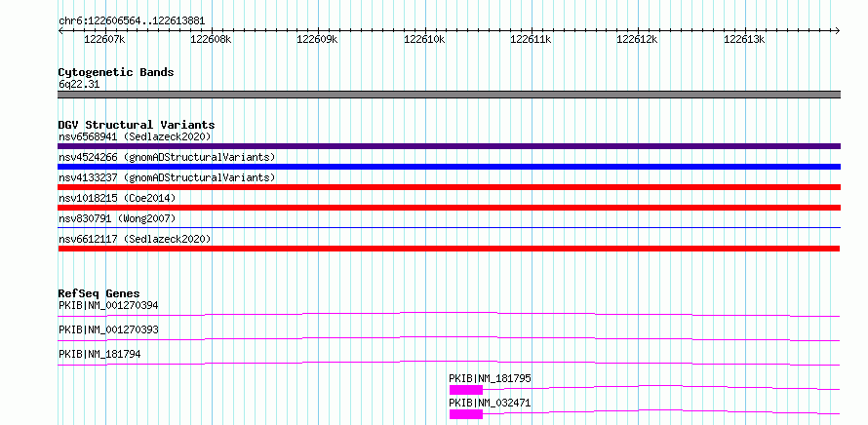The width and height of the screenshot is (868, 425).
Task: Click the 122610k ruler tick label
Action: coord(424,39)
